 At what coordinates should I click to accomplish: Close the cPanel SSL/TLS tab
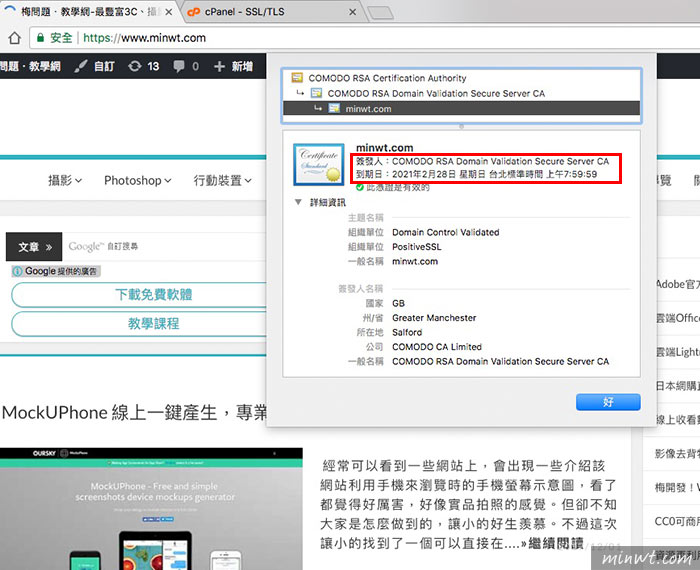353,12
